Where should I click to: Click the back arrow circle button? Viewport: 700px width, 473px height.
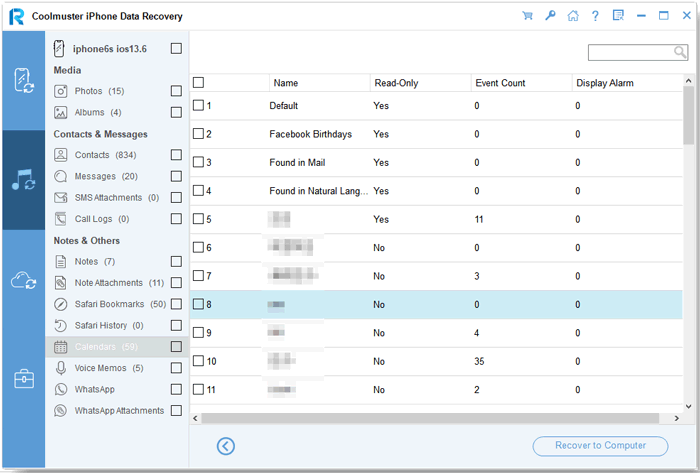click(x=226, y=446)
